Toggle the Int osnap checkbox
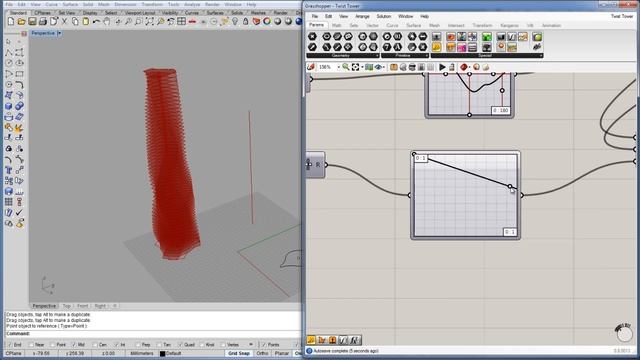The image size is (640, 360). (x=116, y=345)
